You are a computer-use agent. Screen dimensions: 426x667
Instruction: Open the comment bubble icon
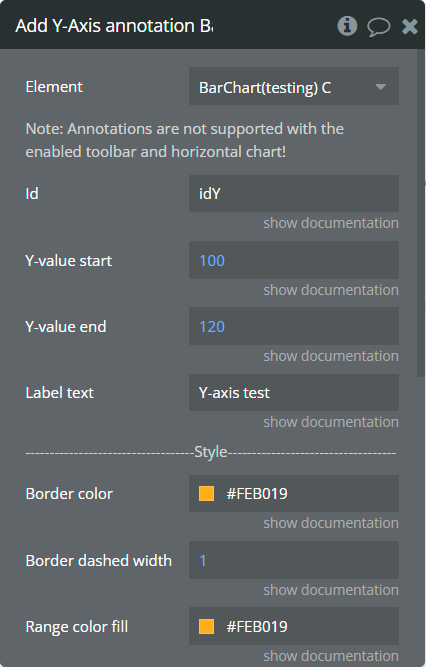[378, 27]
